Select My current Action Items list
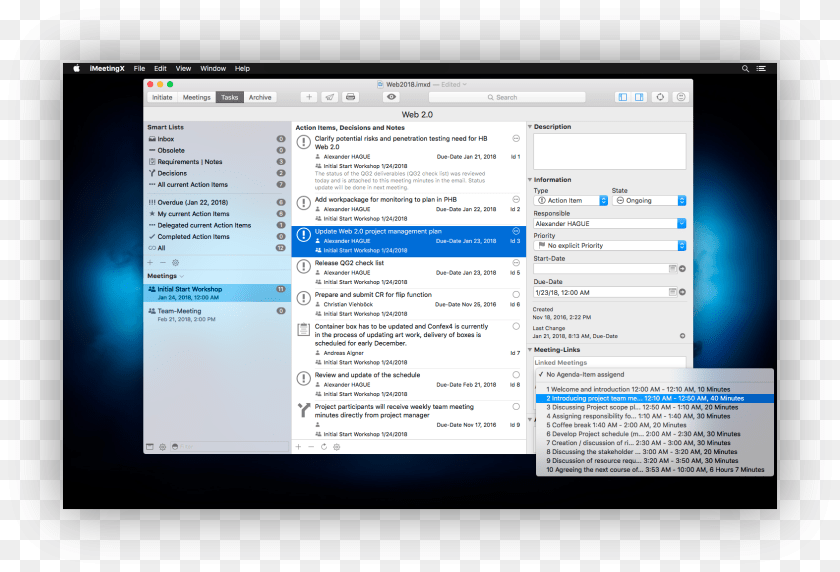 point(216,214)
